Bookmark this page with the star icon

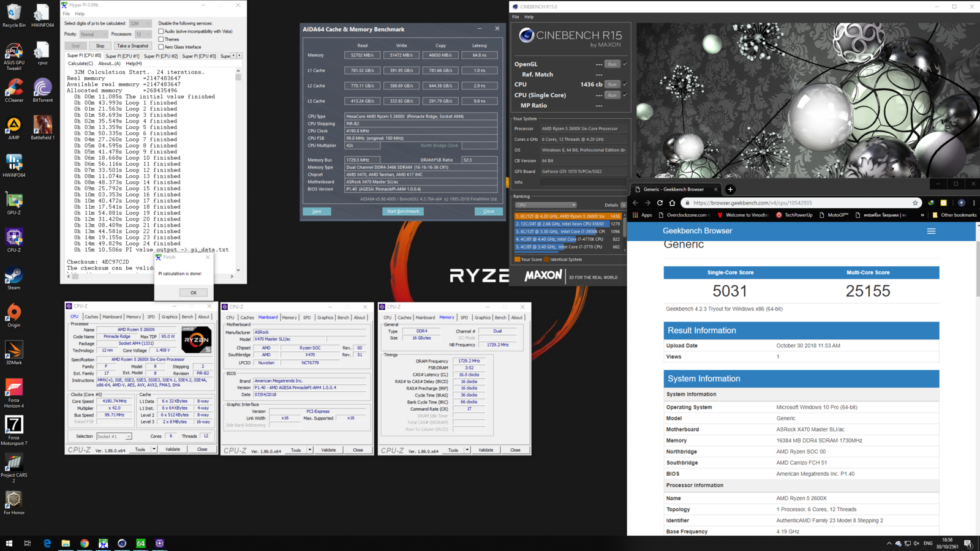coord(915,203)
